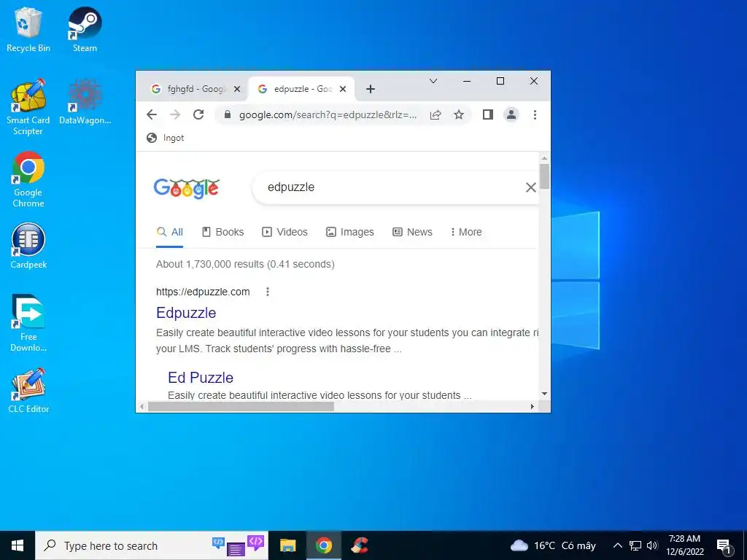Clear the search box with X
The image size is (747, 560).
tap(531, 187)
